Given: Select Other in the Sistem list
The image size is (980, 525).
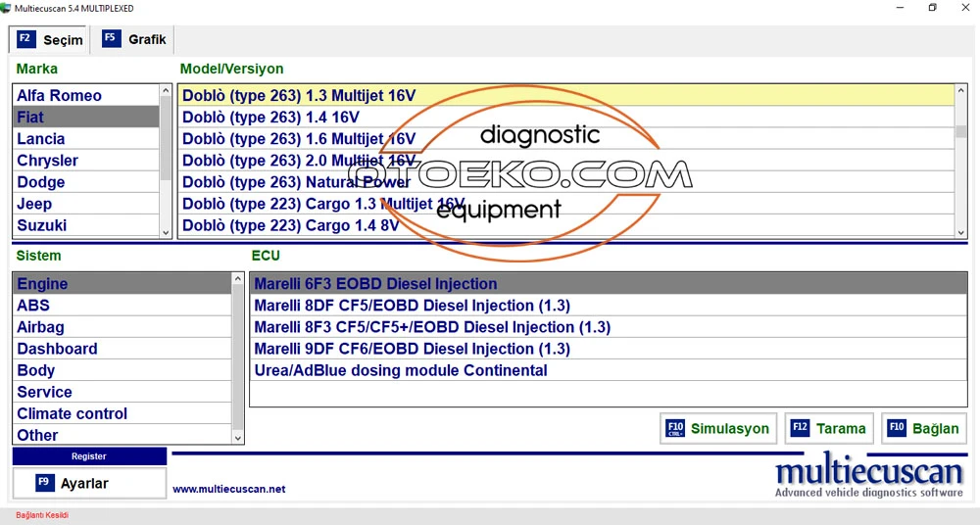Looking at the screenshot, I should pyautogui.click(x=122, y=435).
